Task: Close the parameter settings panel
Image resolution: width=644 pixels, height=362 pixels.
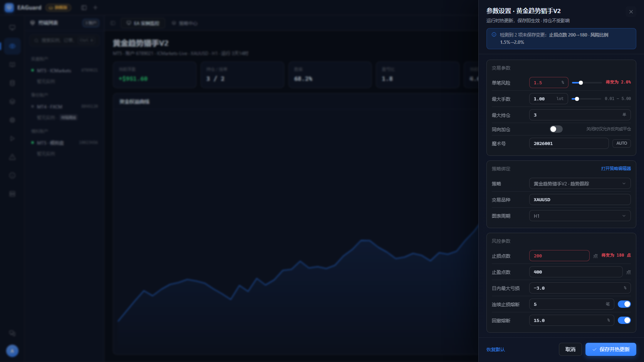Action: click(x=631, y=12)
